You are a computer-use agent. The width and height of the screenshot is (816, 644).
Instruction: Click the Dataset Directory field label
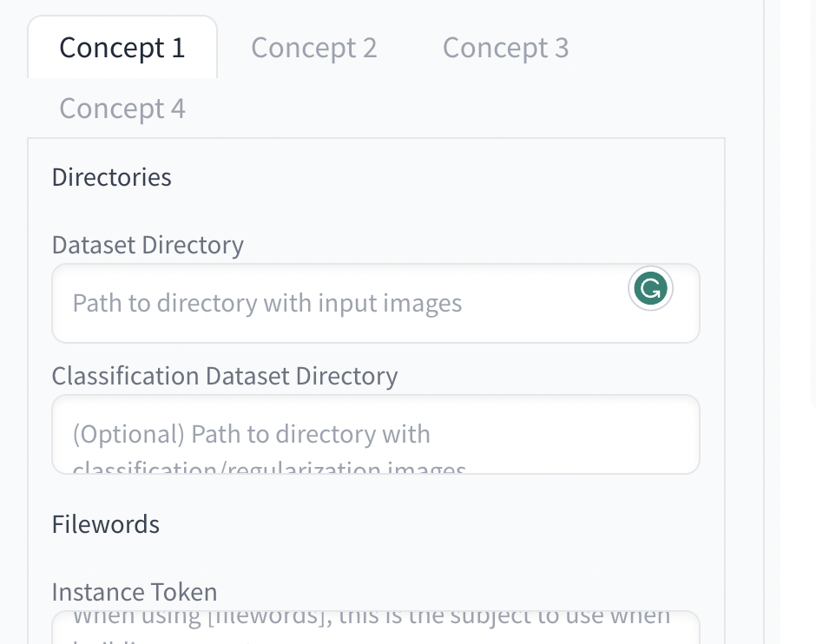(x=148, y=245)
